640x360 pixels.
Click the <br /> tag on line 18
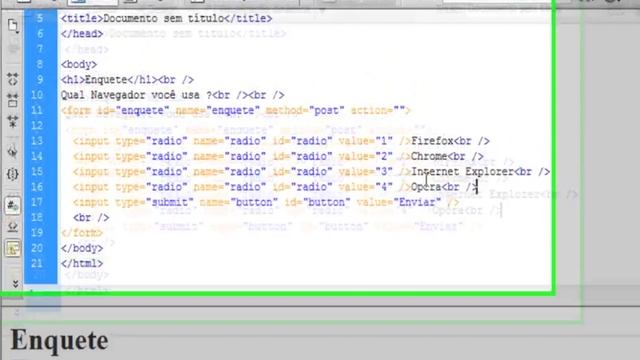(x=91, y=218)
